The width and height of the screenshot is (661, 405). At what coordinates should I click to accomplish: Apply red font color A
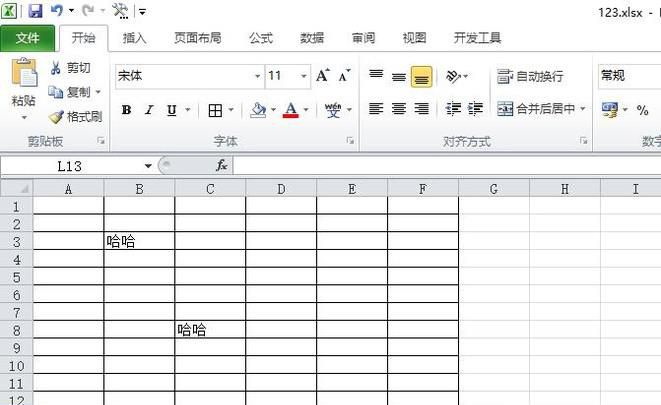click(x=291, y=110)
